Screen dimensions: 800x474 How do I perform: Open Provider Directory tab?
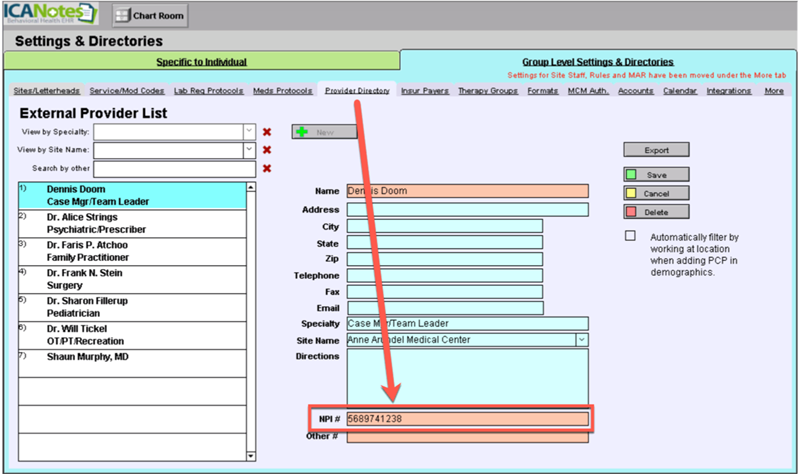[357, 90]
